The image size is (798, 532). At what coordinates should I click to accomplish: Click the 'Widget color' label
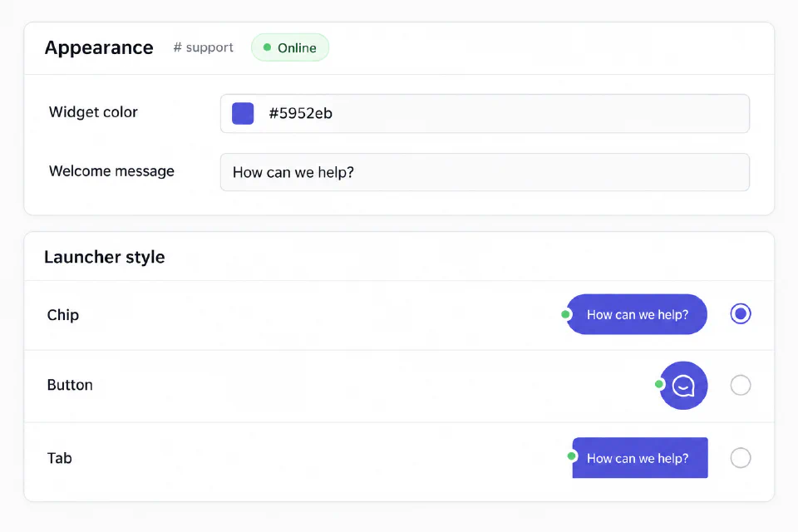(93, 112)
